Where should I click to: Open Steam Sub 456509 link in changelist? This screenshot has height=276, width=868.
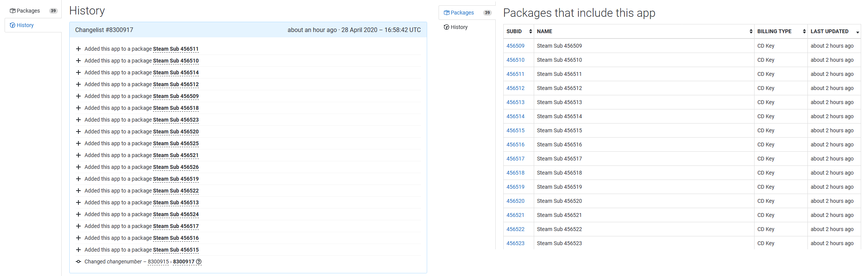tap(176, 96)
